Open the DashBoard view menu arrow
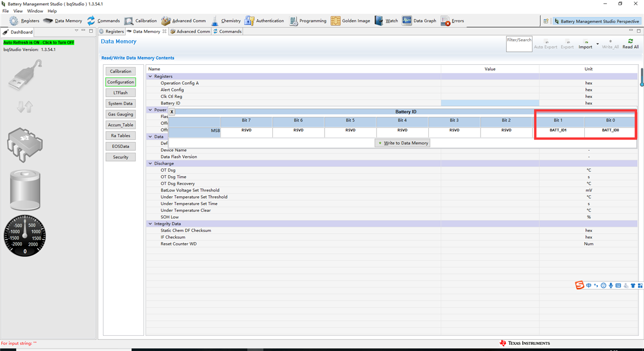 click(x=77, y=31)
